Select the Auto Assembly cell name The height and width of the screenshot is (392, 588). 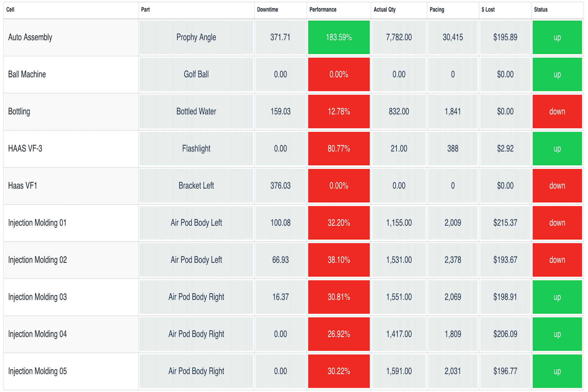coord(30,37)
